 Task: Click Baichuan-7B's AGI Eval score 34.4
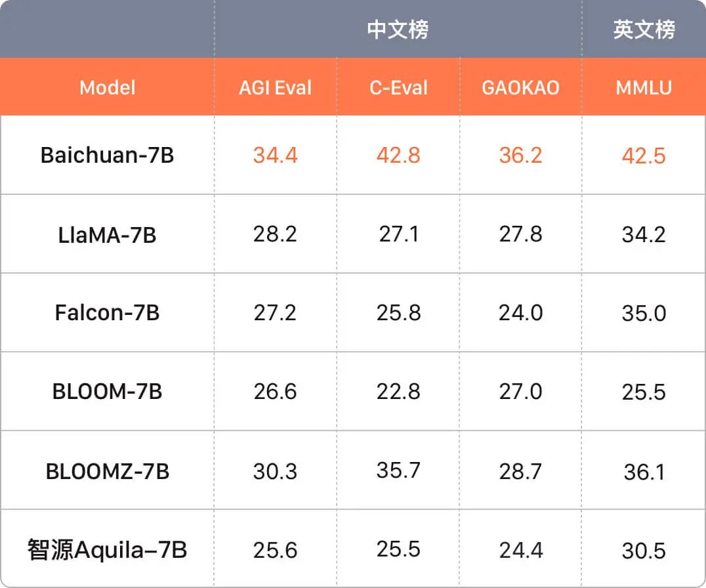tap(275, 155)
